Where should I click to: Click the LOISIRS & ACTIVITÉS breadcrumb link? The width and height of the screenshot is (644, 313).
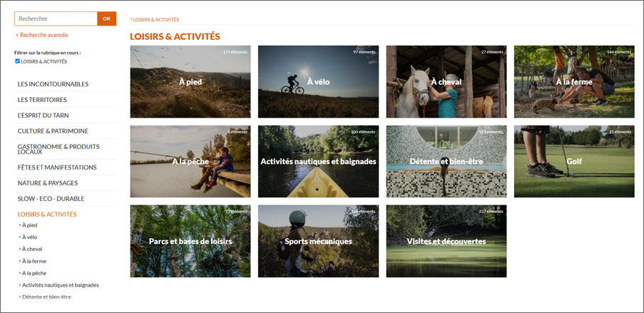tap(155, 19)
